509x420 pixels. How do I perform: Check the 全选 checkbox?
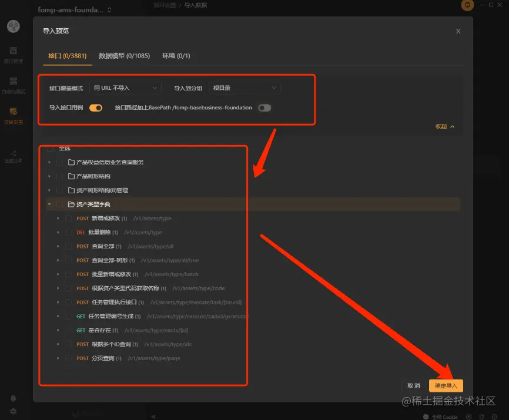point(51,149)
